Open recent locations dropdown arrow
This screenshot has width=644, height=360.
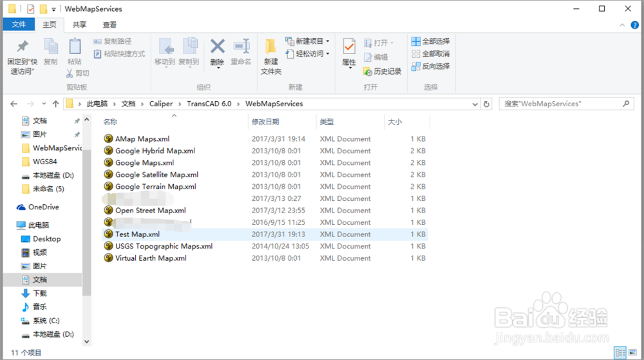pos(44,104)
